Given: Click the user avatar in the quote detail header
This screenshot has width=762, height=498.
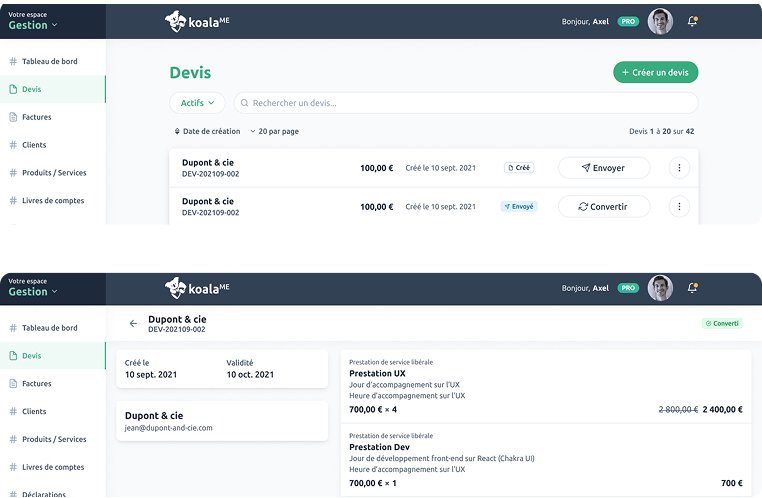Looking at the screenshot, I should click(660, 288).
